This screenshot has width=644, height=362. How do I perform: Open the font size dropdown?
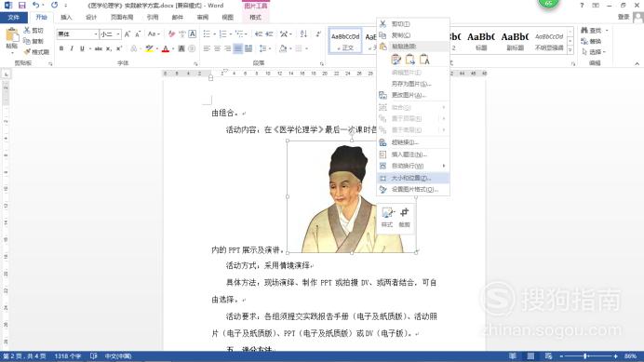(x=118, y=34)
